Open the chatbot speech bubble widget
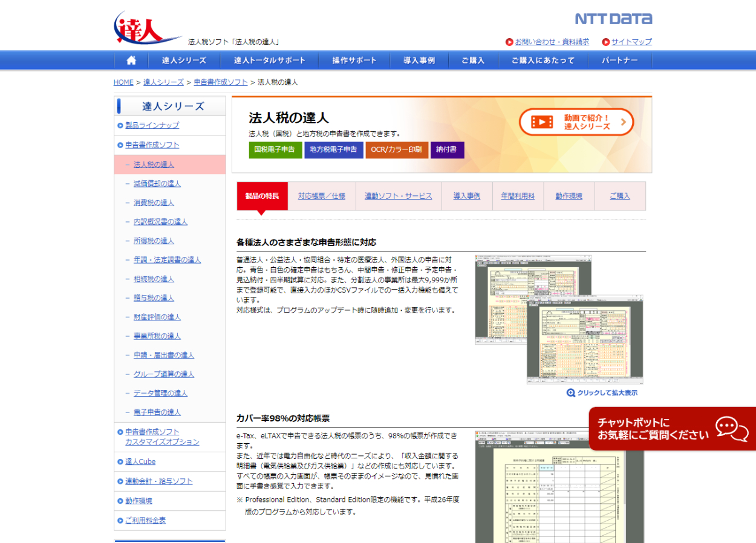 [x=732, y=428]
